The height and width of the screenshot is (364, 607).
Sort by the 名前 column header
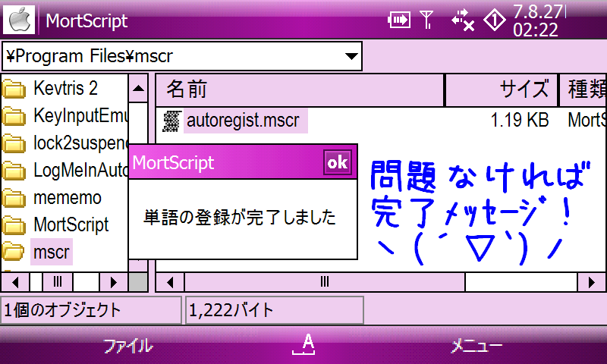point(300,89)
